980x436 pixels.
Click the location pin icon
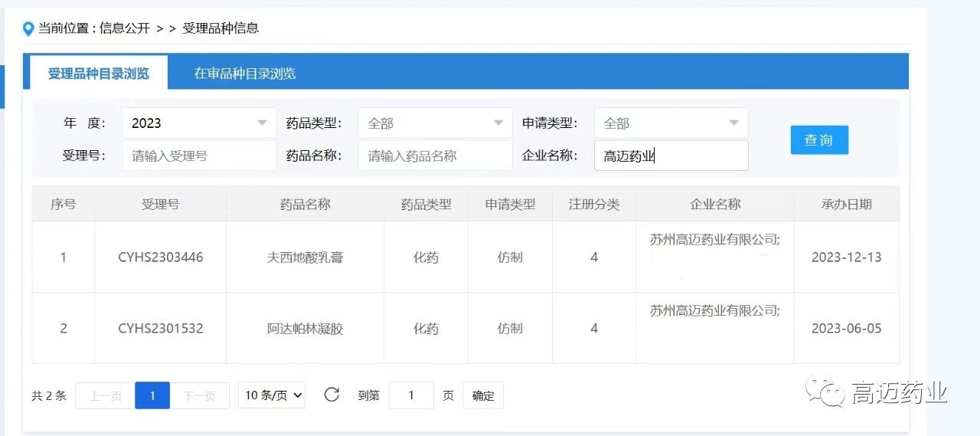[28, 29]
